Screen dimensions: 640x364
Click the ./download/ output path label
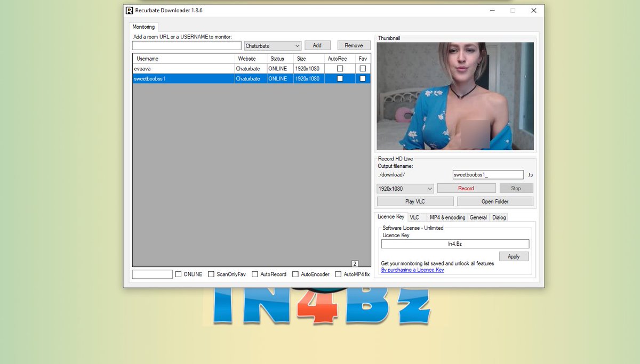click(391, 175)
